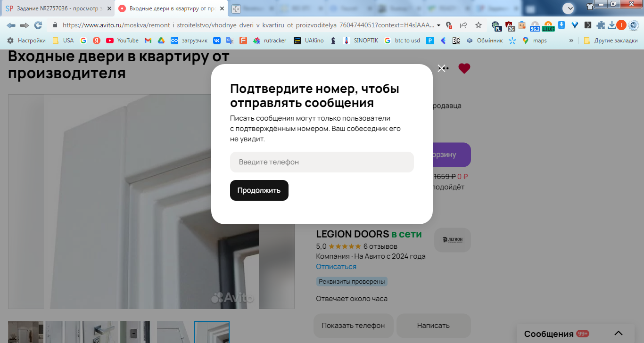Open the chess knight bookmark icon
This screenshot has width=644, height=343.
(333, 41)
